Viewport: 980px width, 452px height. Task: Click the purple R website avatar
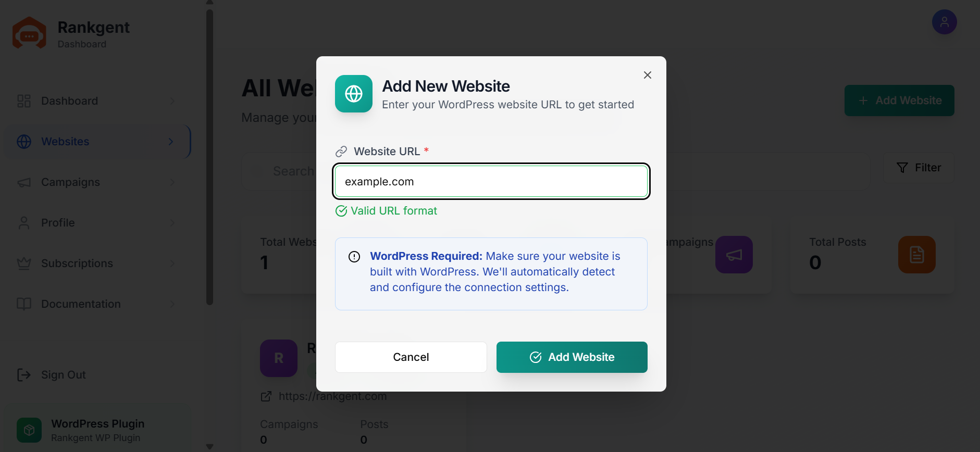pyautogui.click(x=279, y=358)
